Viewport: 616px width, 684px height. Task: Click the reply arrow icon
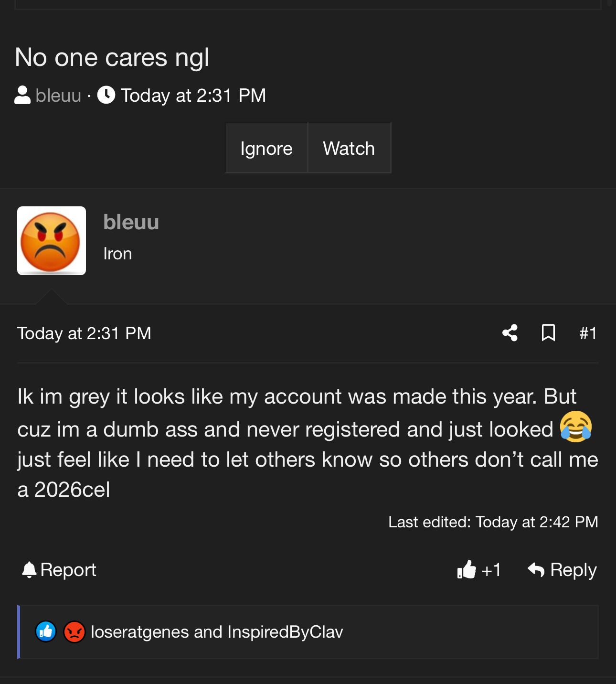pos(536,569)
